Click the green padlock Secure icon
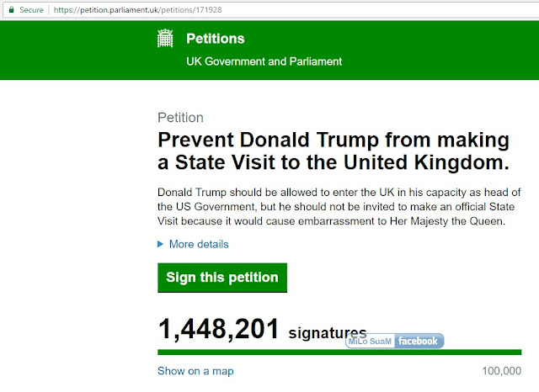 coord(11,9)
